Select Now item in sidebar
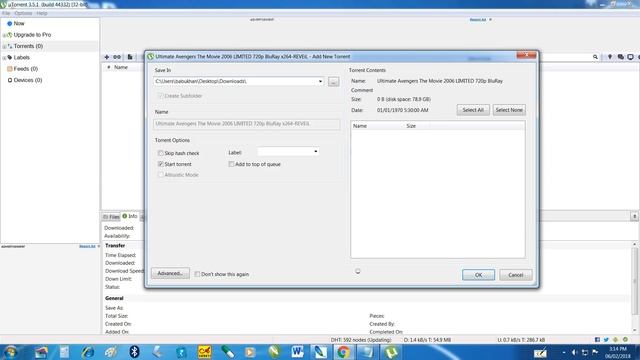Viewport: 640px width, 360px height. click(19, 24)
